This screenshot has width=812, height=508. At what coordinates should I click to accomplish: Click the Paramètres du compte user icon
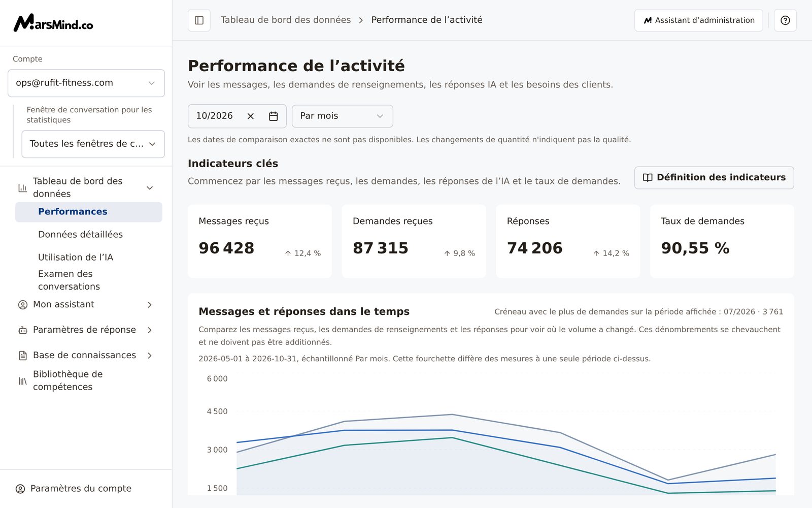tap(20, 489)
